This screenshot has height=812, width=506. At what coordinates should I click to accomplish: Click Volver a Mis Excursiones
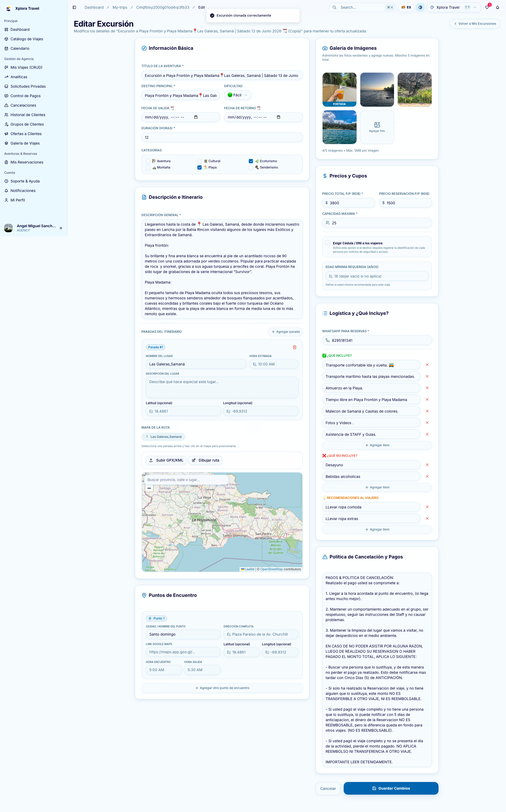pos(475,24)
